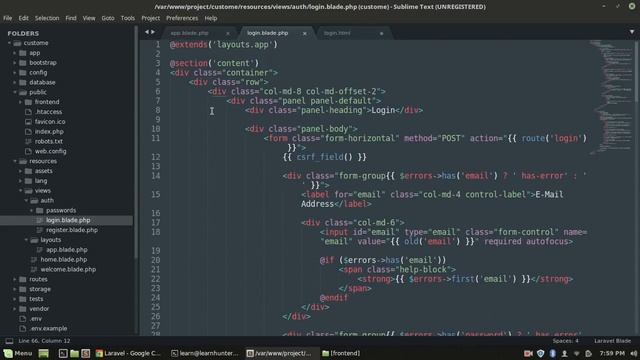This screenshot has height=360, width=640.
Task: Open favicon.ico in sidebar
Action: tap(50, 122)
